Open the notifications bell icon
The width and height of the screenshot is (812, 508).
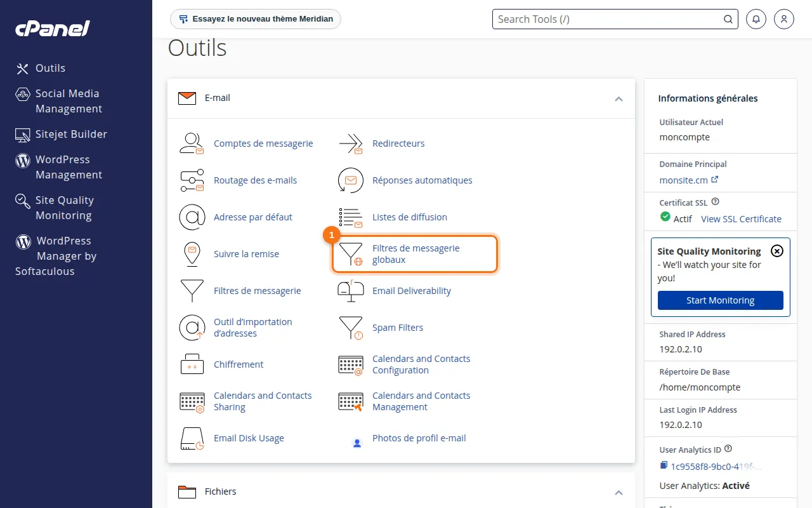click(x=756, y=19)
